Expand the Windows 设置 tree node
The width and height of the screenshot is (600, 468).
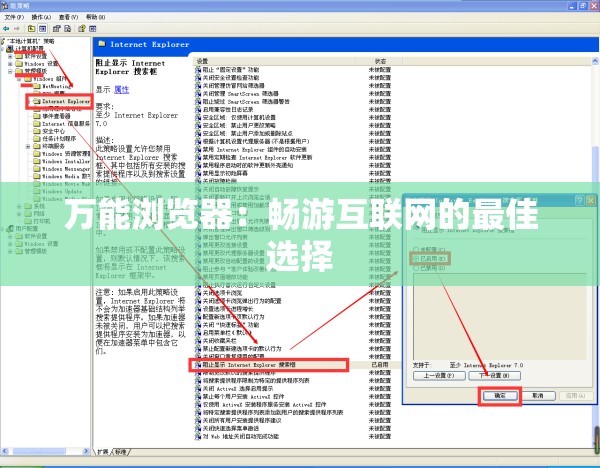[10, 64]
